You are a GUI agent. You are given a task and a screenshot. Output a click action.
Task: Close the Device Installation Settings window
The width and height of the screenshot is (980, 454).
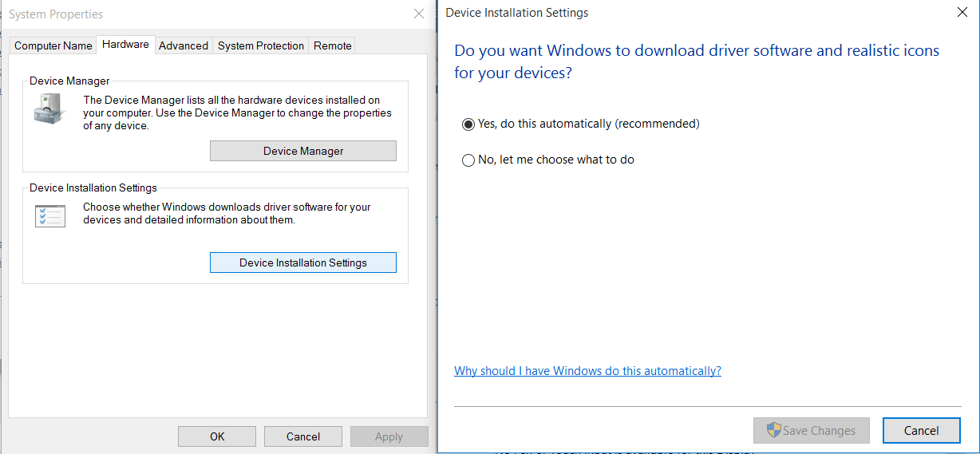click(962, 13)
